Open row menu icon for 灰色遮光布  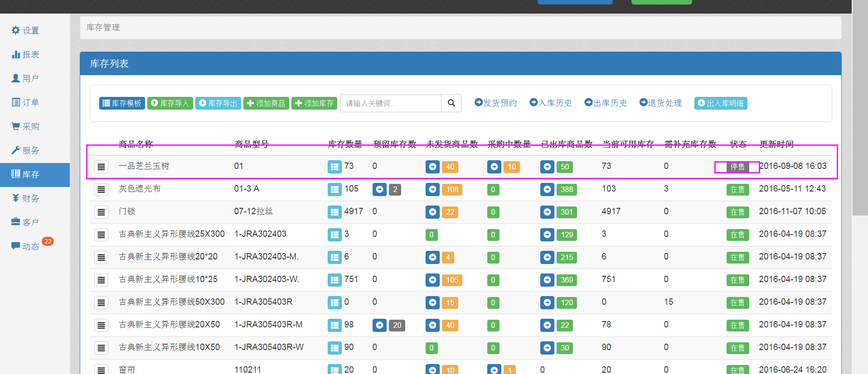(x=101, y=190)
